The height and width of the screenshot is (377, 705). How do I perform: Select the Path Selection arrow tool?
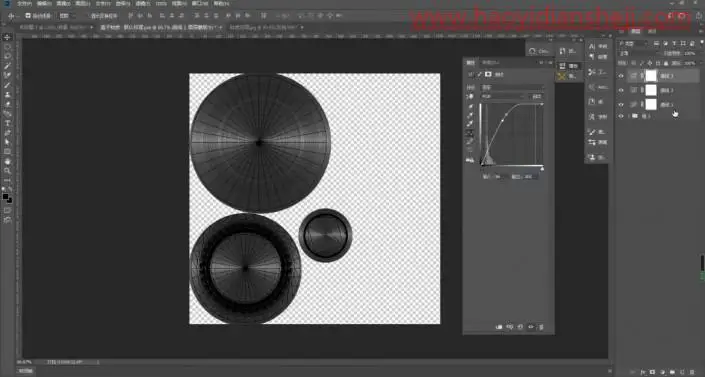pyautogui.click(x=7, y=142)
